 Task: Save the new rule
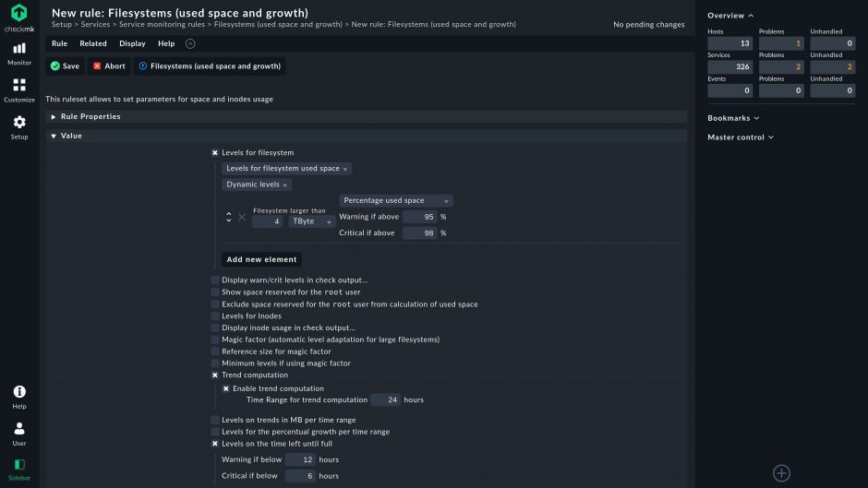pos(65,66)
